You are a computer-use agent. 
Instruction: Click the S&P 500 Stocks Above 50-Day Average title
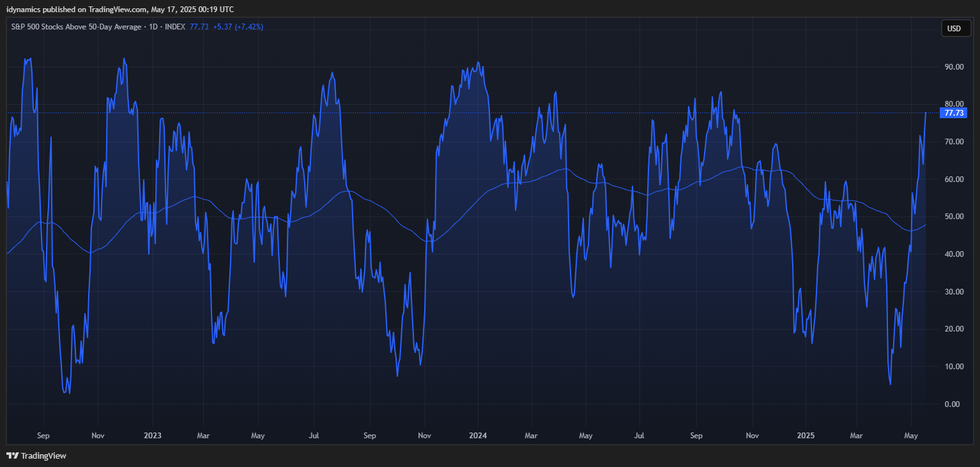click(76, 27)
